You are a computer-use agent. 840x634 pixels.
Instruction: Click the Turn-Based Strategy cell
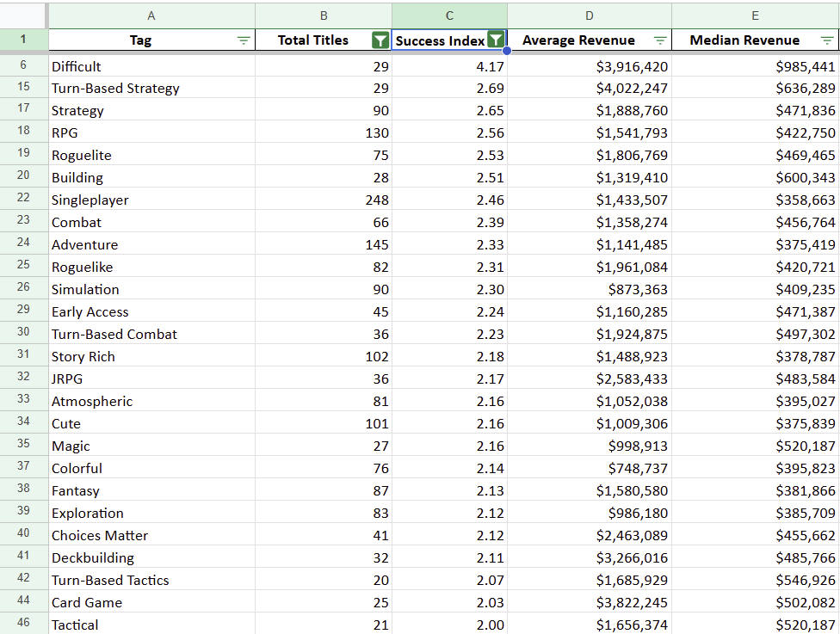click(x=151, y=88)
